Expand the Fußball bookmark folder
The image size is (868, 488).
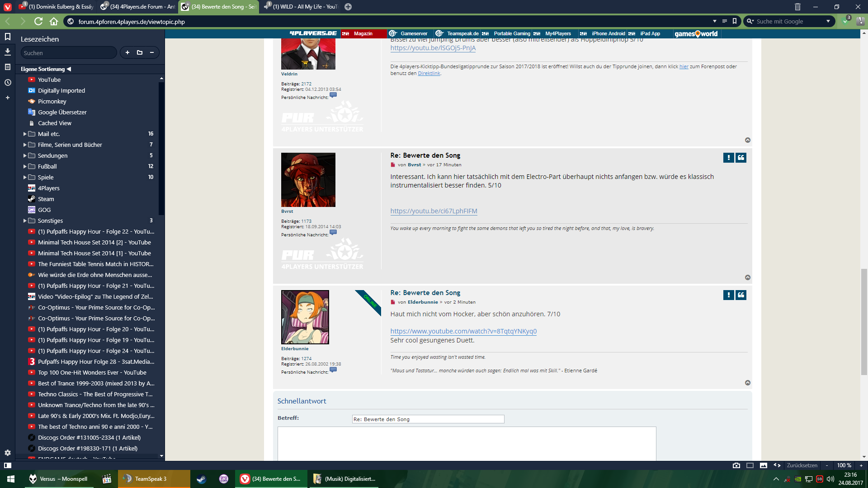coord(25,166)
